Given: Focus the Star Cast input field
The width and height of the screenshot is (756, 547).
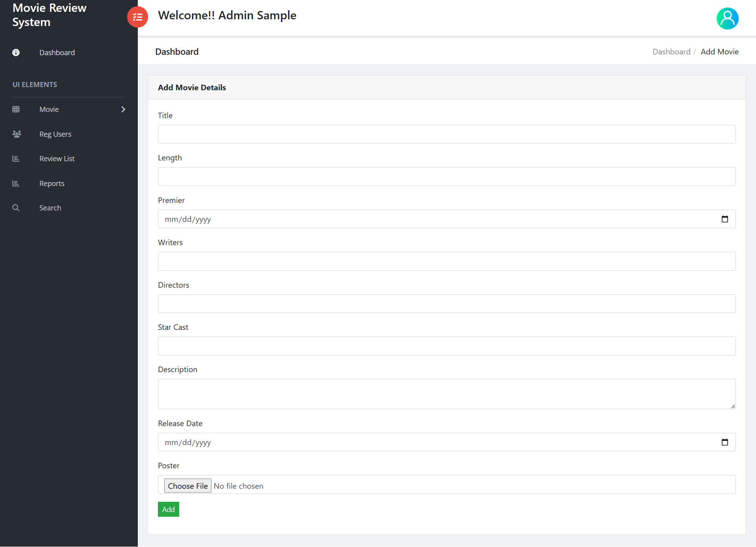Looking at the screenshot, I should click(x=447, y=346).
